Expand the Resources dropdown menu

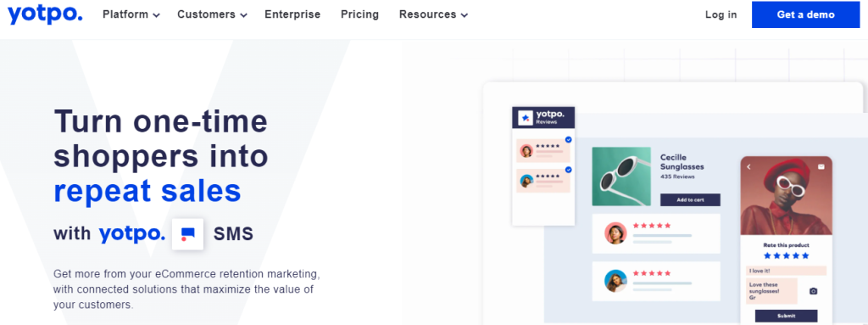433,14
